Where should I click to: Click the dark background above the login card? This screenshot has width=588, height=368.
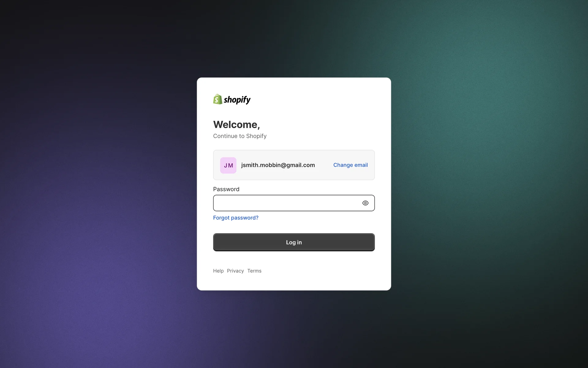(x=294, y=37)
